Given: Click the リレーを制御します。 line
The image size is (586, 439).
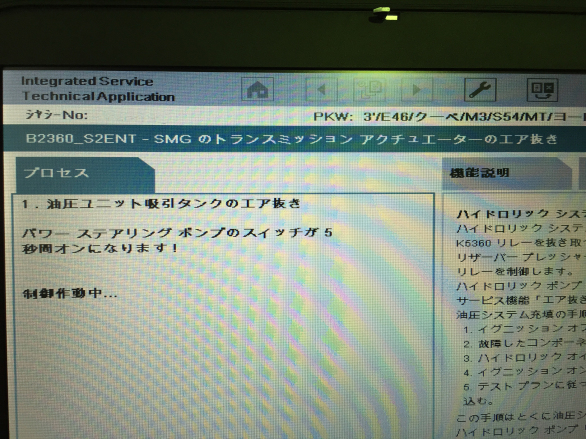Looking at the screenshot, I should pos(515,272).
